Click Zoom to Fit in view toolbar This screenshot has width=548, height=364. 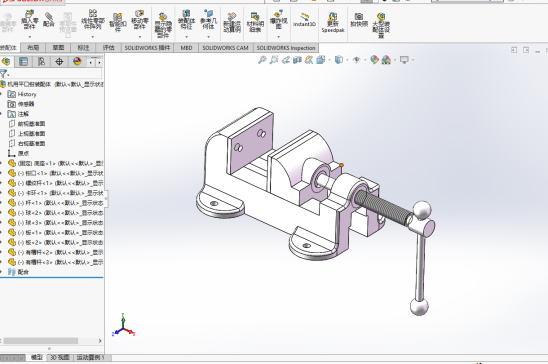pyautogui.click(x=262, y=60)
